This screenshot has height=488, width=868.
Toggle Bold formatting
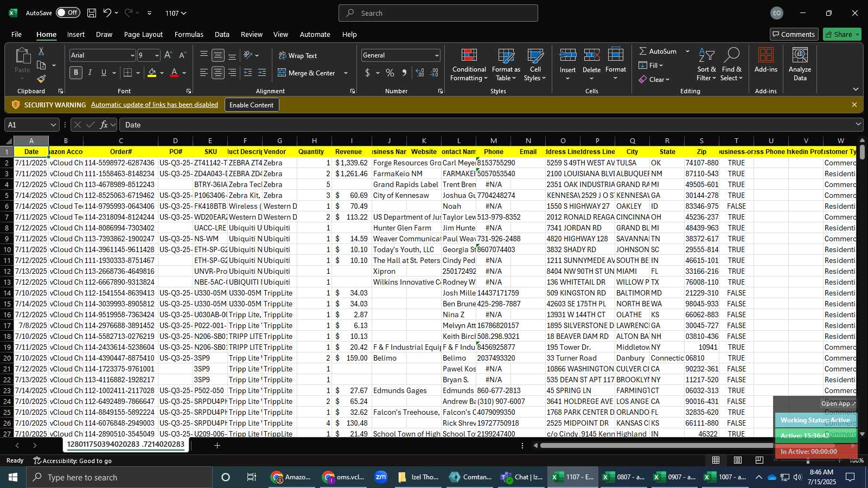tap(76, 73)
